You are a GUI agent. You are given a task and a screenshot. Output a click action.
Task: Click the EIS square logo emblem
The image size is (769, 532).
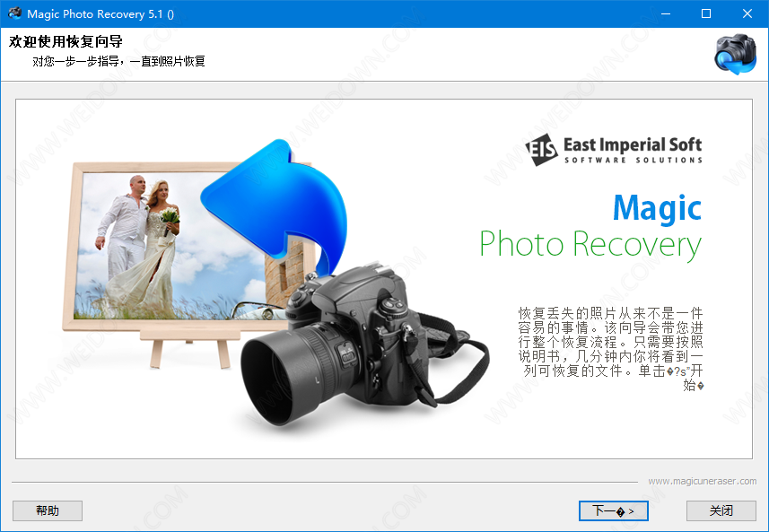541,149
